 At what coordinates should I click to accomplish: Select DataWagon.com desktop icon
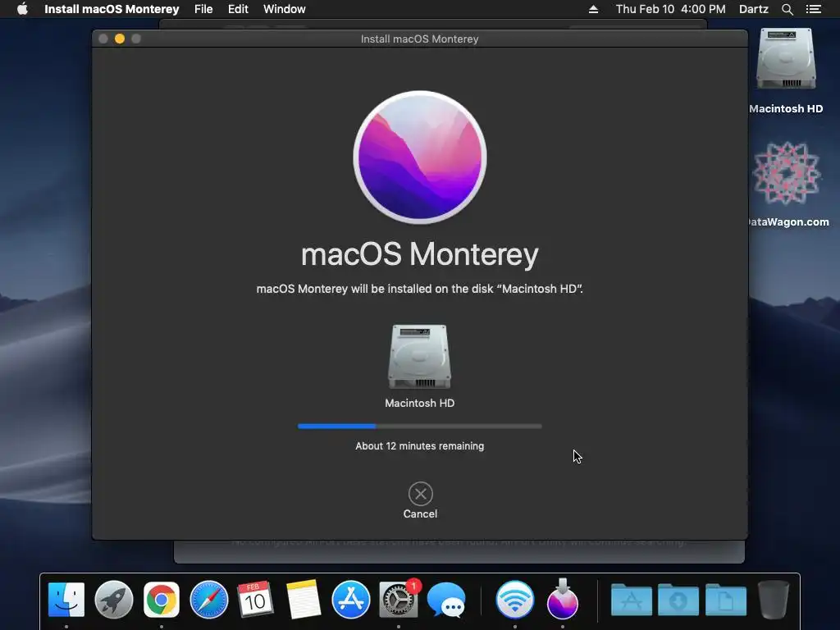click(x=786, y=174)
